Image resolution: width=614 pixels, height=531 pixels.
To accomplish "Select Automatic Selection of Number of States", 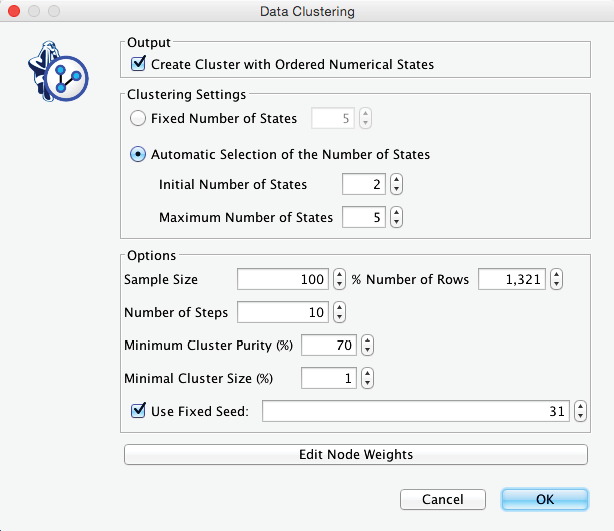I will coord(139,155).
